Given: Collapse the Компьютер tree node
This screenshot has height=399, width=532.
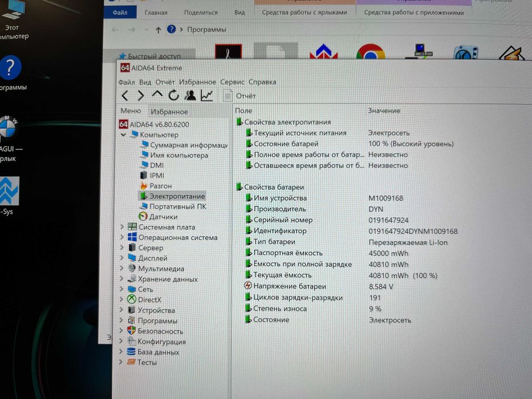Looking at the screenshot, I should [124, 135].
